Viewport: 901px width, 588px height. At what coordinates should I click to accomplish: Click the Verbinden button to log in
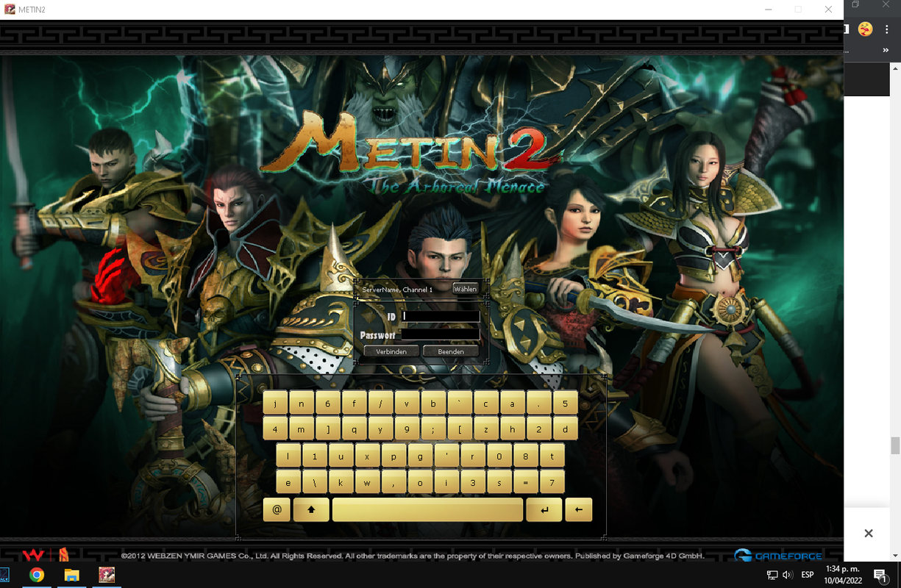click(x=391, y=351)
